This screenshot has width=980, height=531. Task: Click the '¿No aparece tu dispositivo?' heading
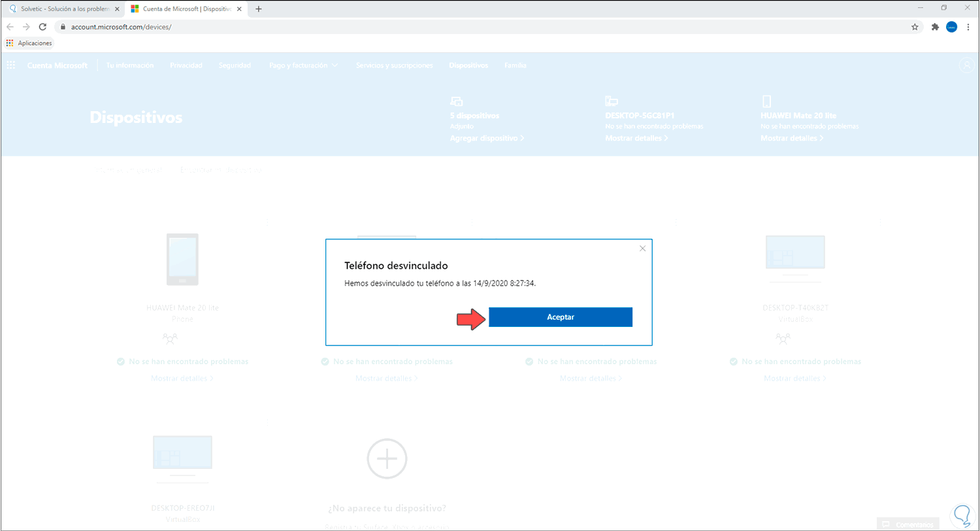coord(387,508)
